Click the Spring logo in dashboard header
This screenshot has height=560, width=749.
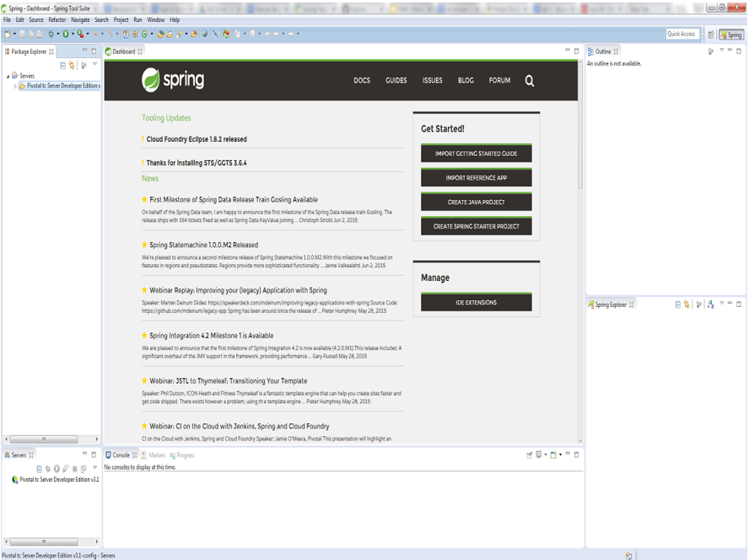coord(173,80)
